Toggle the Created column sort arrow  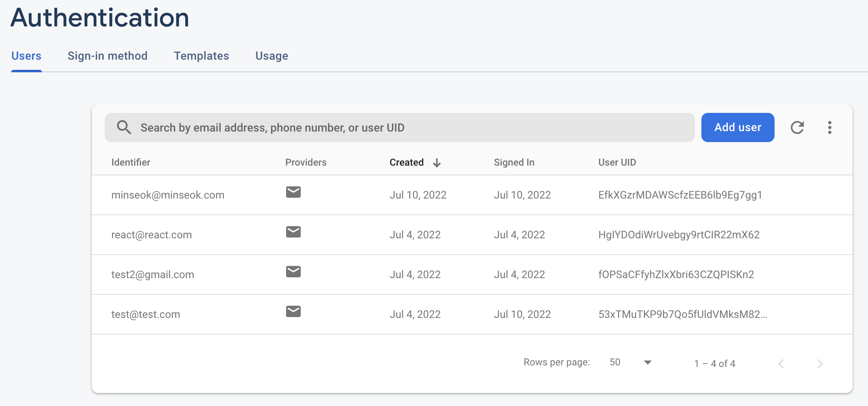437,163
